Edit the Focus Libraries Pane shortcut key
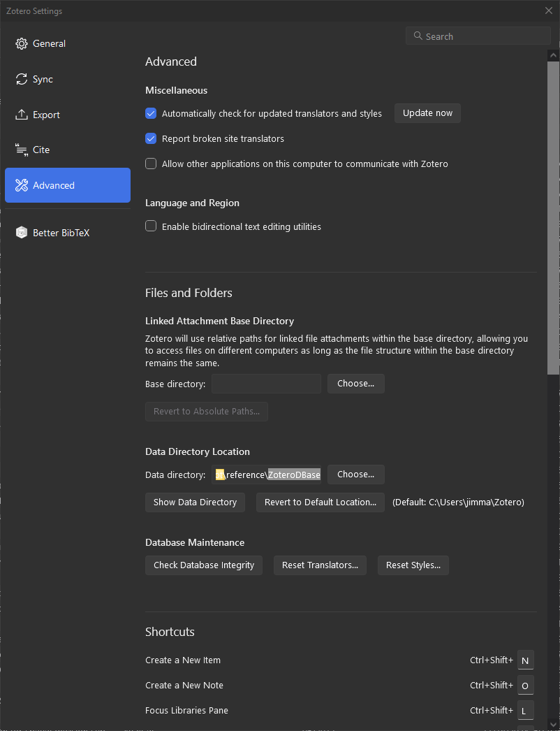 tap(526, 711)
